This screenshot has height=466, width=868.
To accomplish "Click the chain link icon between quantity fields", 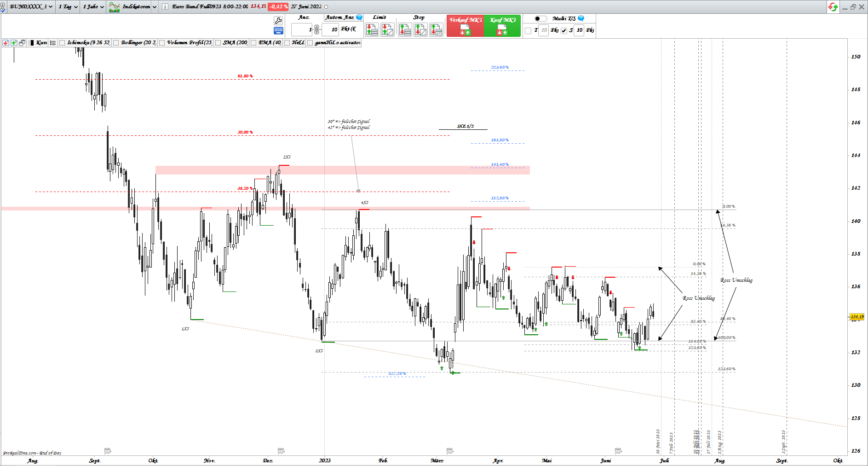I will [316, 29].
